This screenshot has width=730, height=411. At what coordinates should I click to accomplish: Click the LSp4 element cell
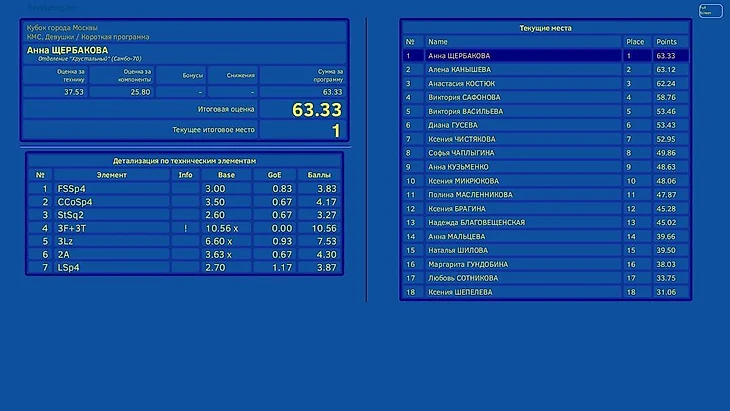(112, 267)
